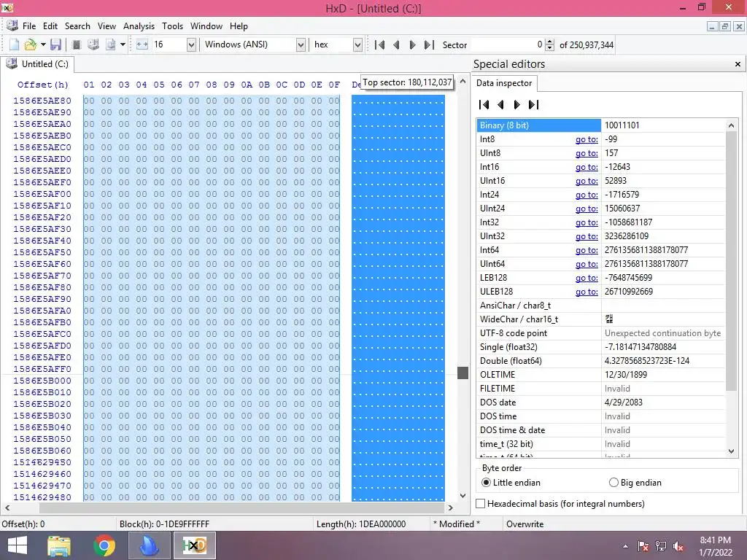Open the Analysis menu
This screenshot has height=560, width=747.
click(x=139, y=26)
